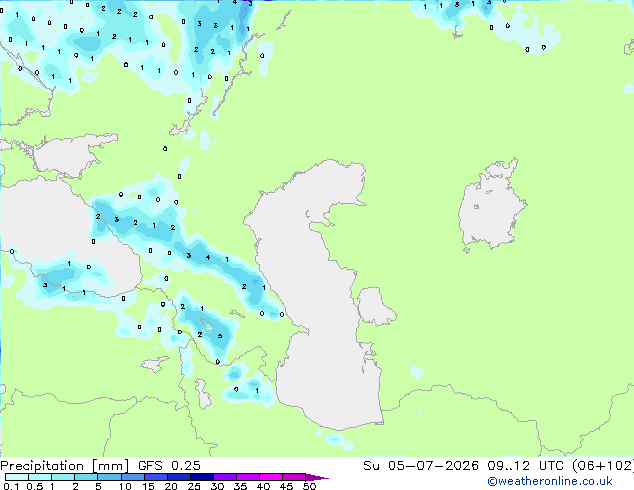This screenshot has width=634, height=490.
Task: Click the '(06+102)' forecast offset text
Action: (604, 466)
